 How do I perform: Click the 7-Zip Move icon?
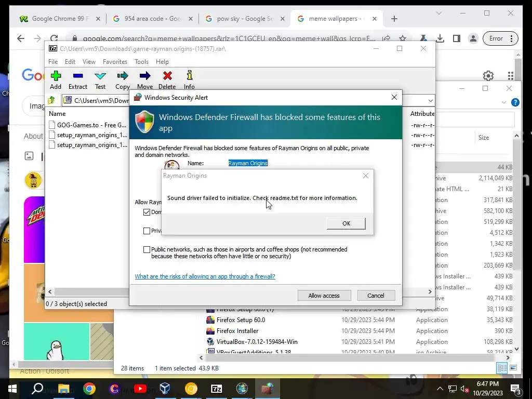point(145,80)
